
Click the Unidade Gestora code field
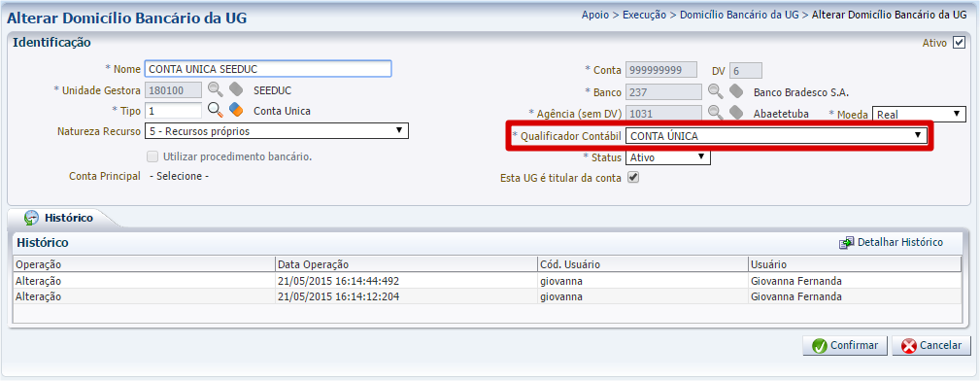point(173,90)
